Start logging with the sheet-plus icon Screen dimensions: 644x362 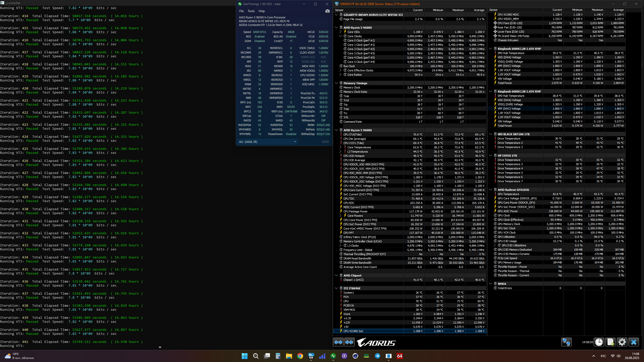(610, 342)
